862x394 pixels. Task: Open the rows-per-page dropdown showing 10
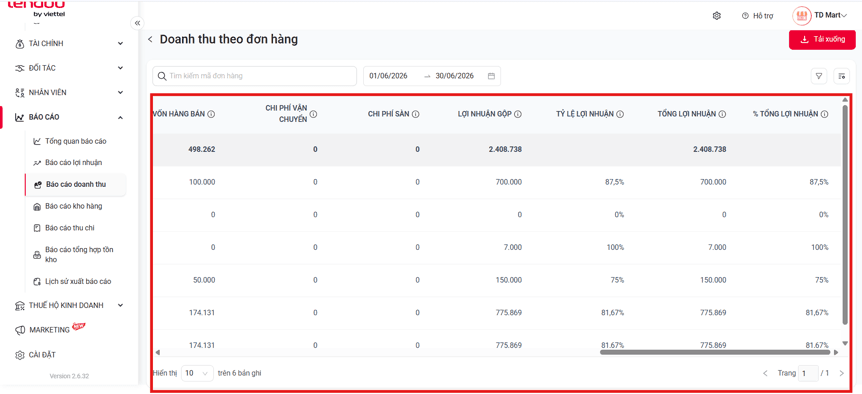[197, 373]
